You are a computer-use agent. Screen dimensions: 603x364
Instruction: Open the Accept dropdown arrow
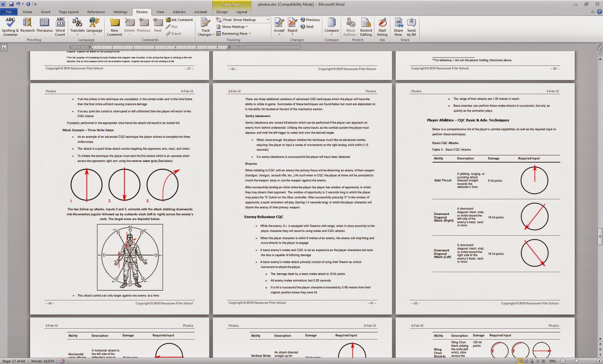pos(279,35)
